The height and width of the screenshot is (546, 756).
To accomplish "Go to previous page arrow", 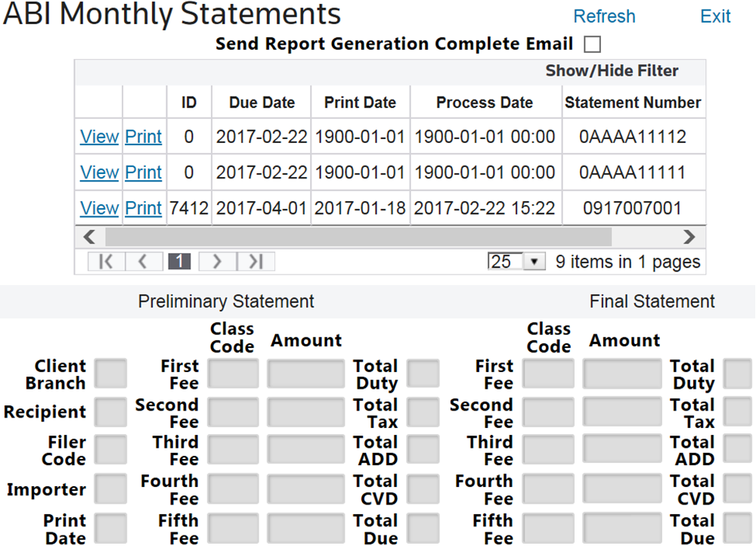I will tap(143, 262).
